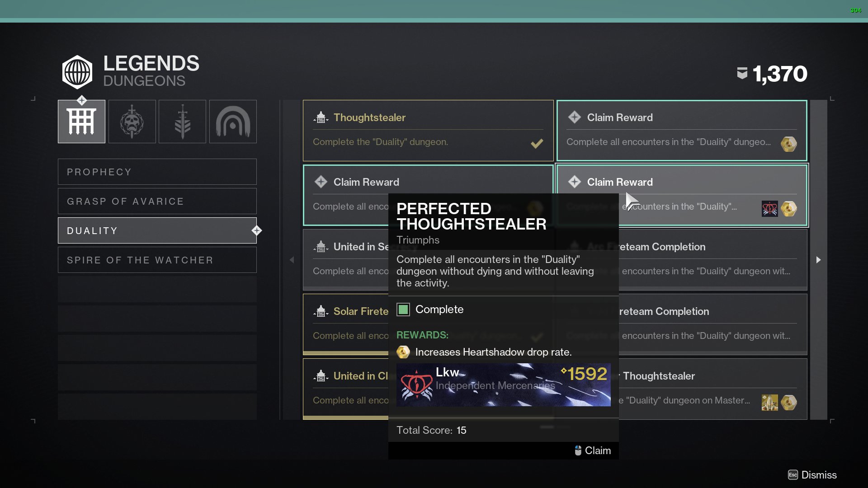Click the Triumph score icon beside 1,370
Image resolution: width=868 pixels, height=488 pixels.
coord(742,73)
